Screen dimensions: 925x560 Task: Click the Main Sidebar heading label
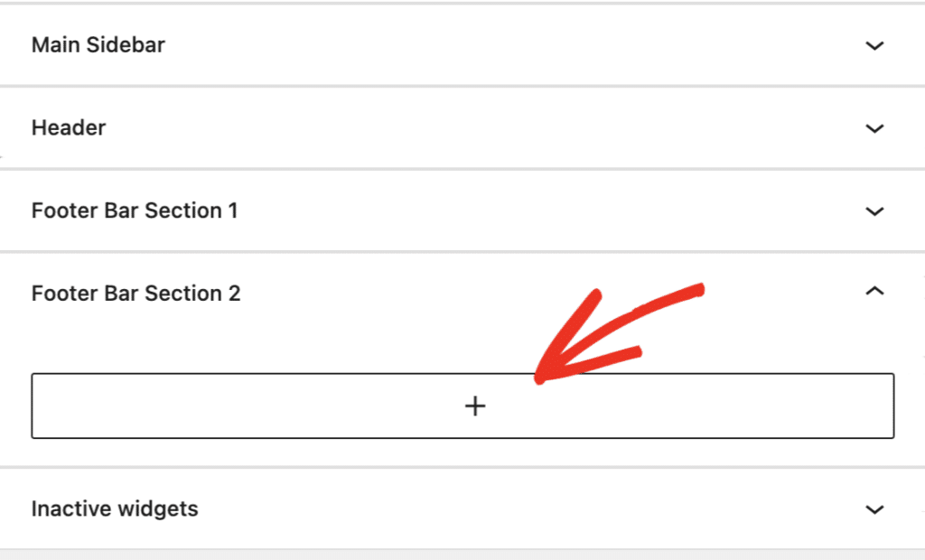tap(98, 44)
